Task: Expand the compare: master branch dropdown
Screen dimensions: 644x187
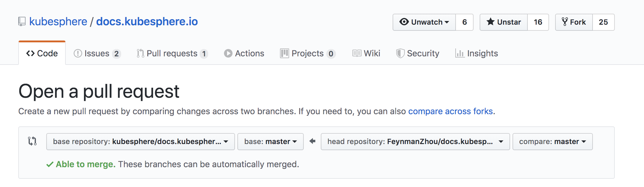Action: (x=552, y=142)
